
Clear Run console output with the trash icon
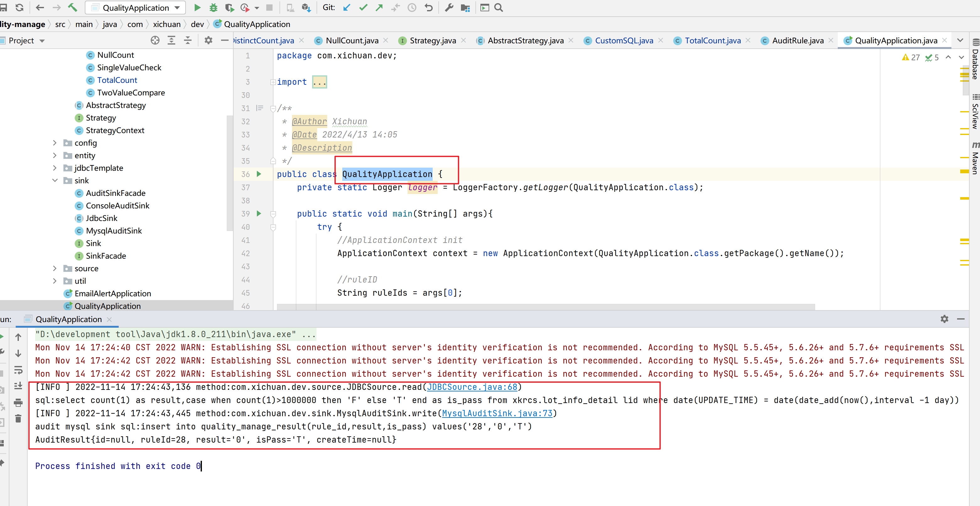coord(18,418)
